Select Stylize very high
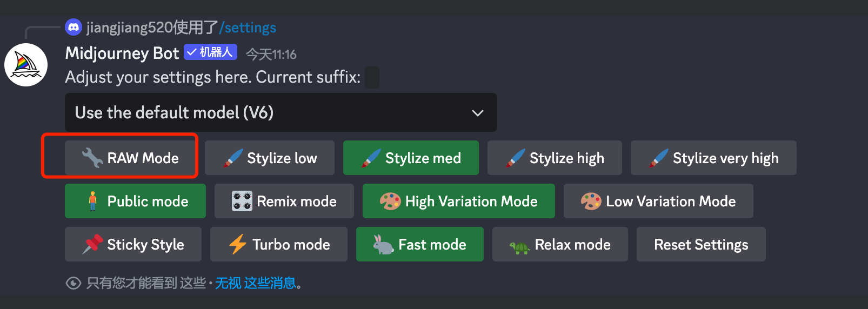The height and width of the screenshot is (309, 868). coord(713,158)
